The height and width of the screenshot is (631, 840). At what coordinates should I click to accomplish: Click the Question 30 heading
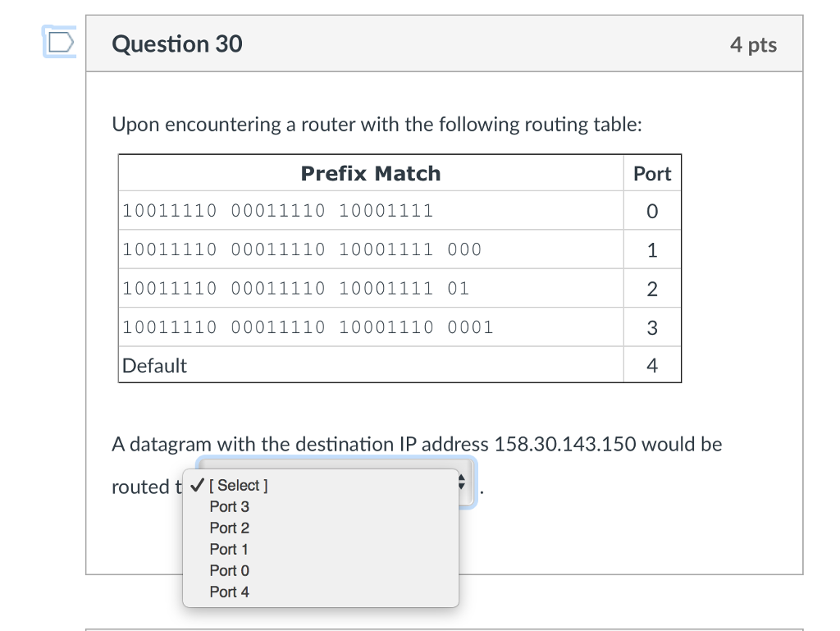pyautogui.click(x=177, y=44)
